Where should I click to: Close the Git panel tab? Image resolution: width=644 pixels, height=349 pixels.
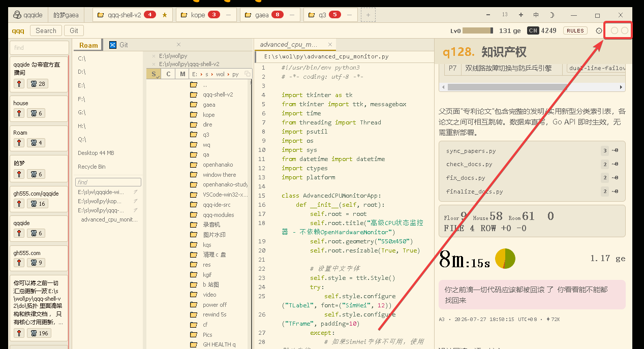(178, 45)
